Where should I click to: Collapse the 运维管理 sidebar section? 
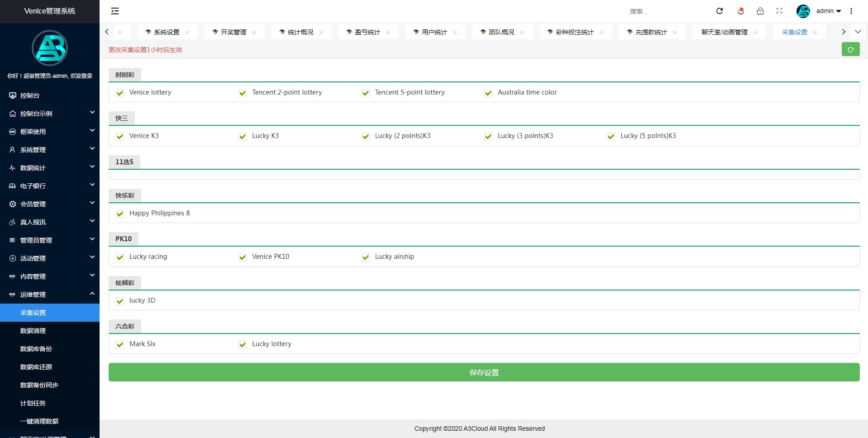(x=50, y=295)
